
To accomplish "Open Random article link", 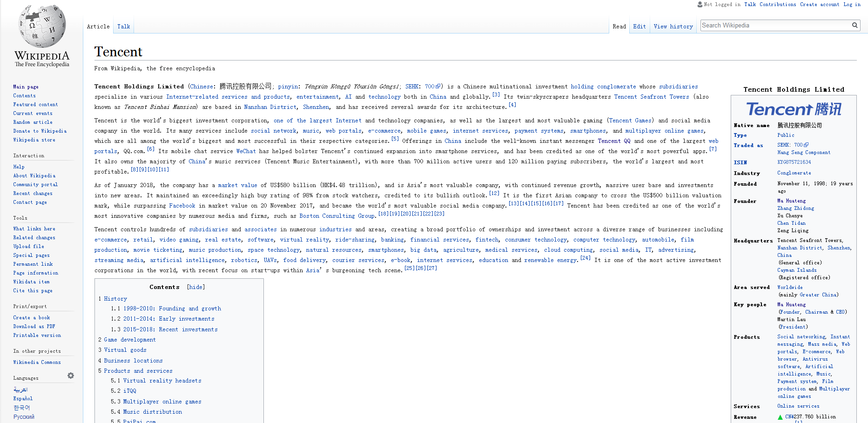I will [x=33, y=122].
